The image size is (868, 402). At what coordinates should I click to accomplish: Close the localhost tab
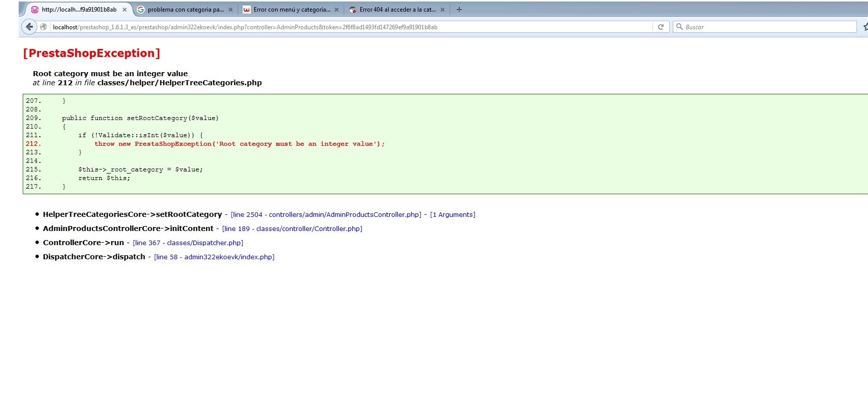click(125, 10)
